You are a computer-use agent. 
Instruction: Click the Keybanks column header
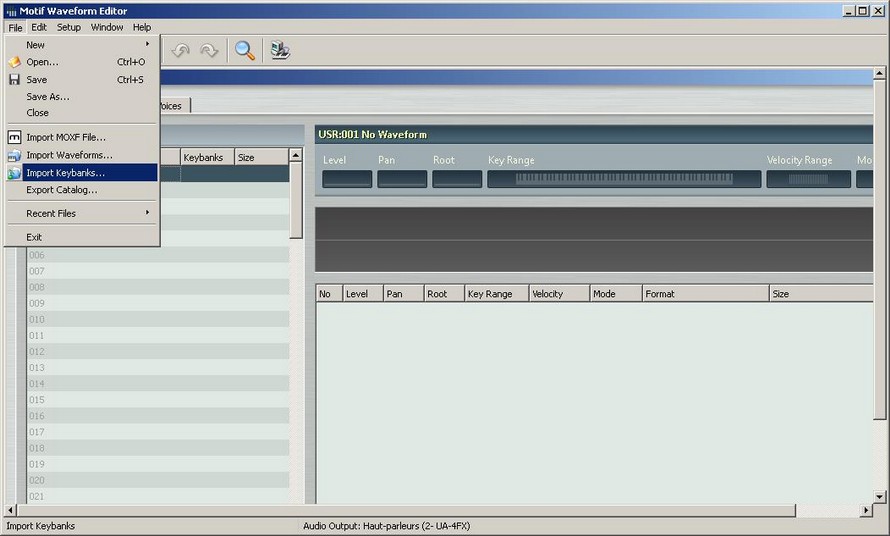point(206,157)
